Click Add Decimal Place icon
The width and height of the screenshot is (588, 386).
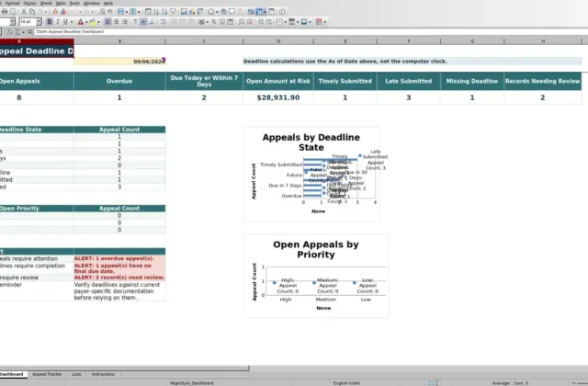(x=242, y=22)
